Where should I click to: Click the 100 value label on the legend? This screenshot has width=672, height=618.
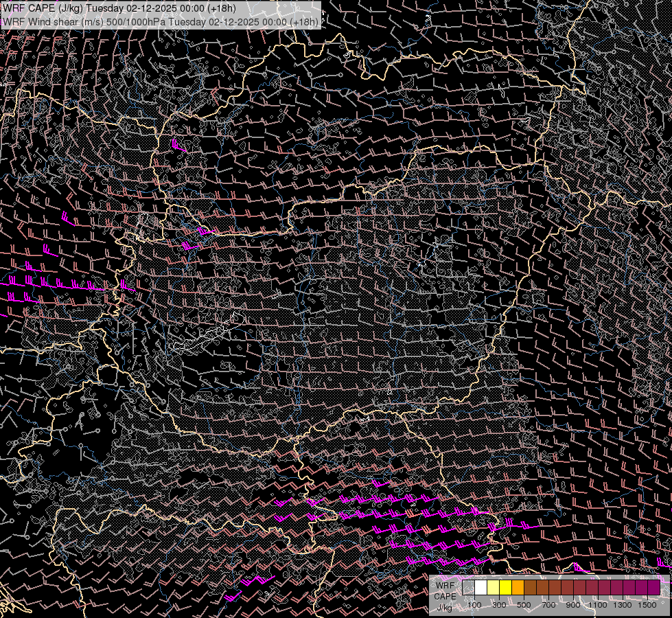(474, 605)
